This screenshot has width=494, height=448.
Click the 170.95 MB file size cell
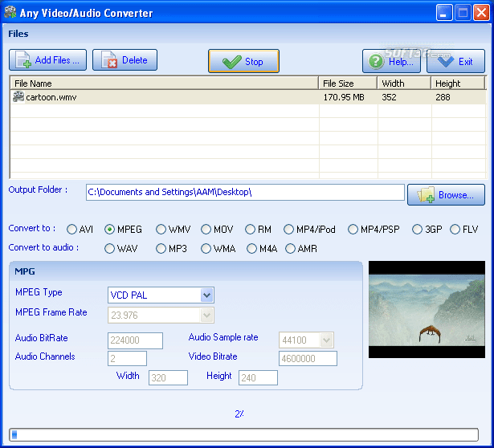[x=344, y=97]
